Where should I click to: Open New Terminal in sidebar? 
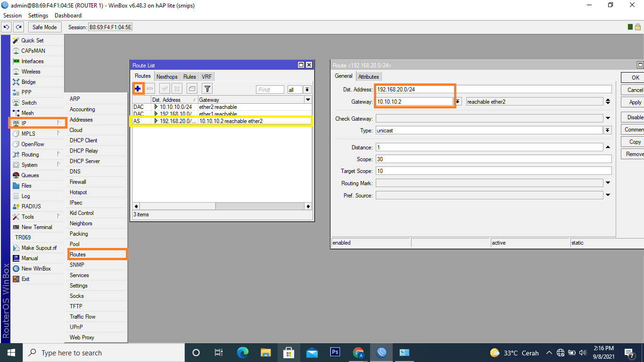click(x=37, y=227)
